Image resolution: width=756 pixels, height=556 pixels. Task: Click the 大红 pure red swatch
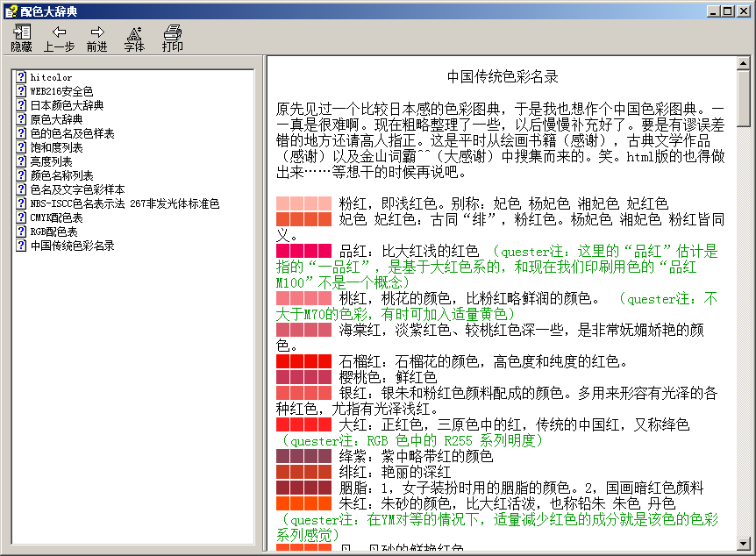click(x=303, y=424)
